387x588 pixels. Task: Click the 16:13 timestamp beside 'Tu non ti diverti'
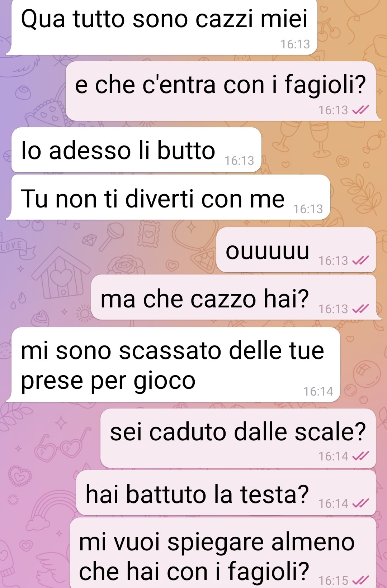pos(308,209)
